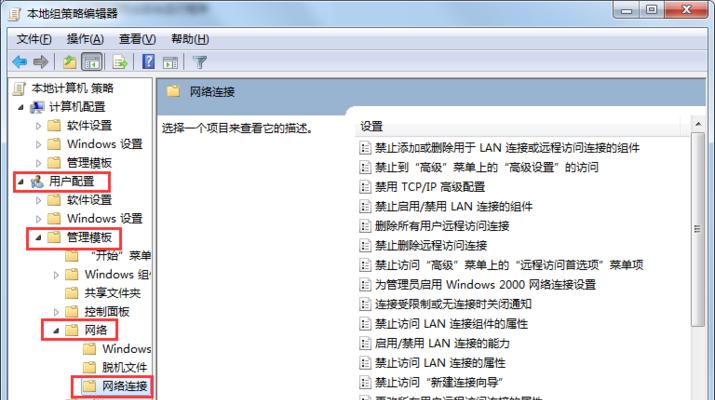Click the folder icon of 共享文件夹

72,293
